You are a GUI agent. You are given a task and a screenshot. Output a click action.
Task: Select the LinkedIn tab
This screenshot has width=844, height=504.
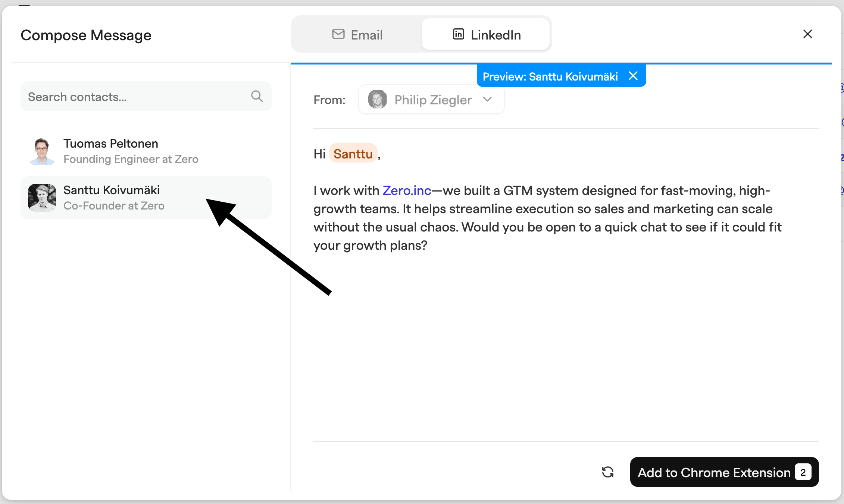(486, 35)
